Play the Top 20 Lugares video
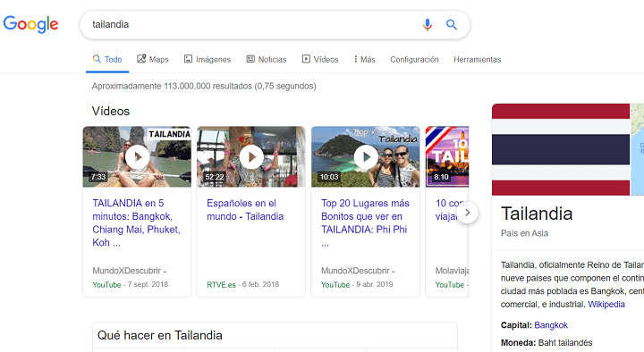 (x=366, y=156)
